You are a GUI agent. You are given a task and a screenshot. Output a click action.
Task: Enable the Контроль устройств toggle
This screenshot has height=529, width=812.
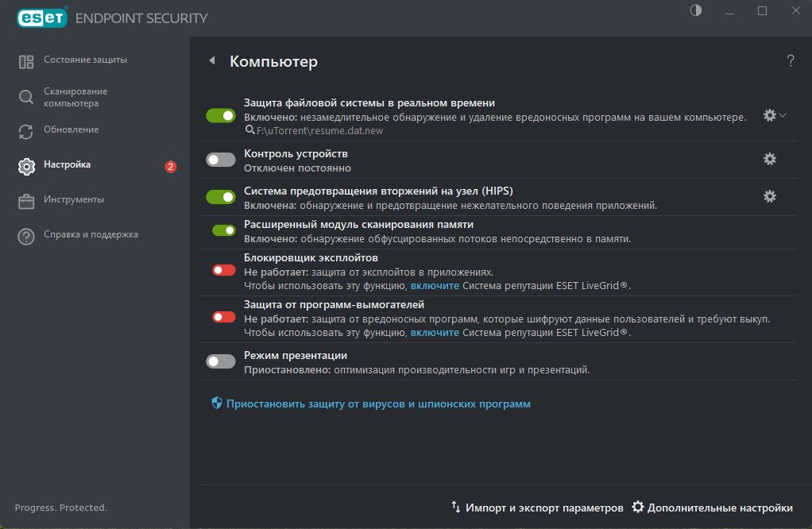tap(221, 160)
